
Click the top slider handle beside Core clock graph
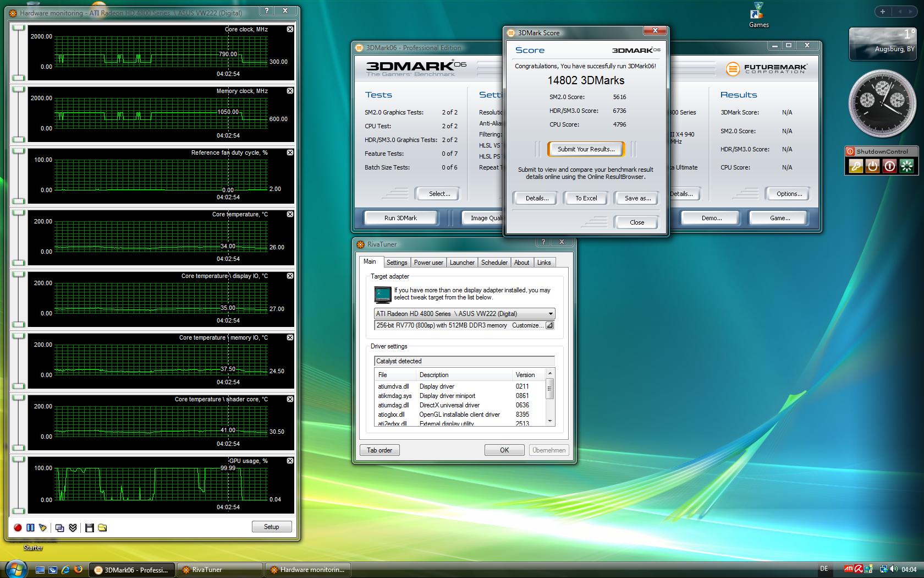(x=19, y=28)
